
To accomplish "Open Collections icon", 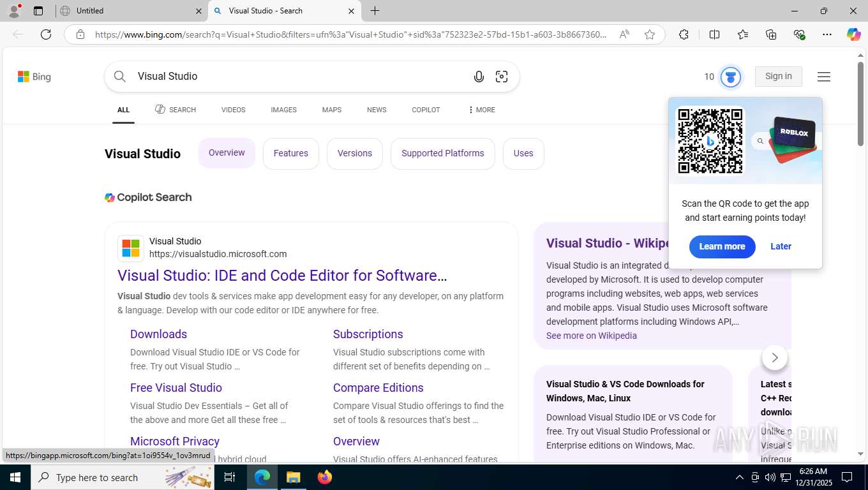I will click(771, 34).
